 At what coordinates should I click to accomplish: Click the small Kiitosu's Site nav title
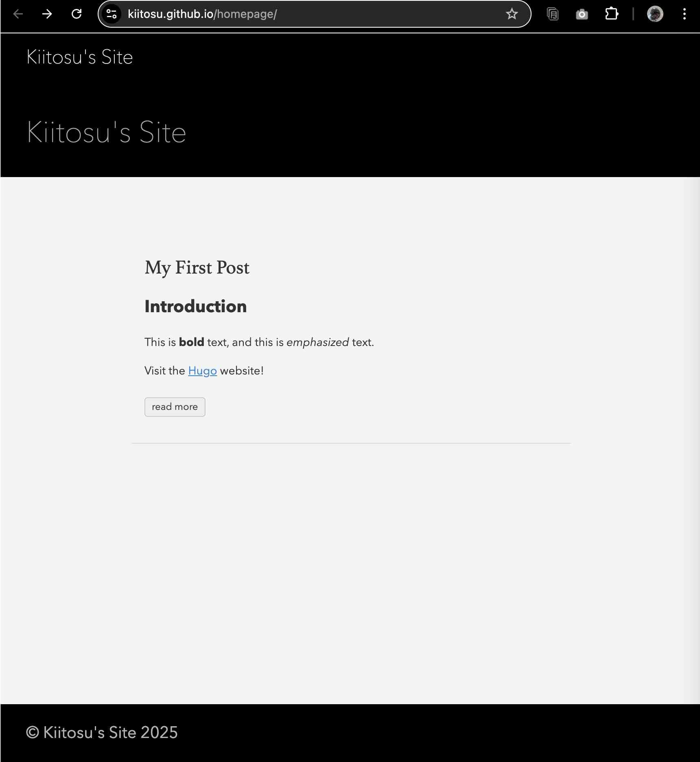[80, 57]
